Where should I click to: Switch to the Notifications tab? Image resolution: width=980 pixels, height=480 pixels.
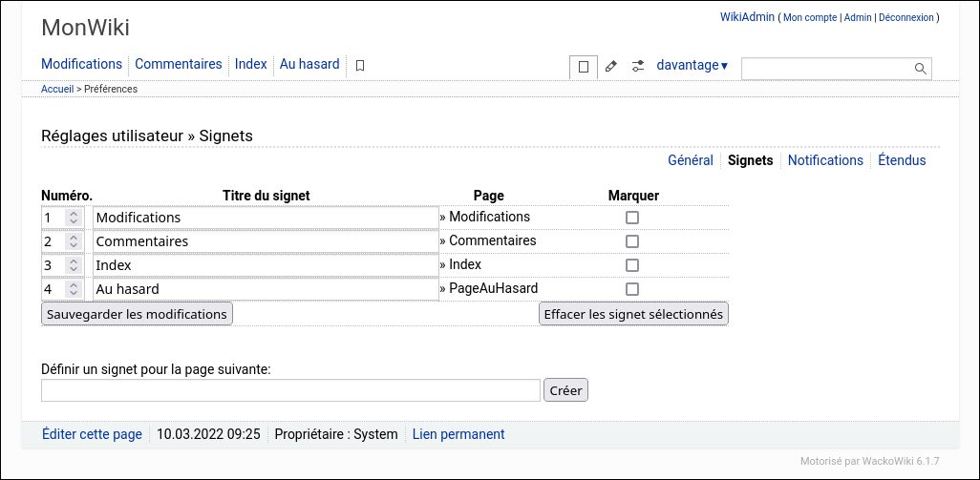coord(825,160)
